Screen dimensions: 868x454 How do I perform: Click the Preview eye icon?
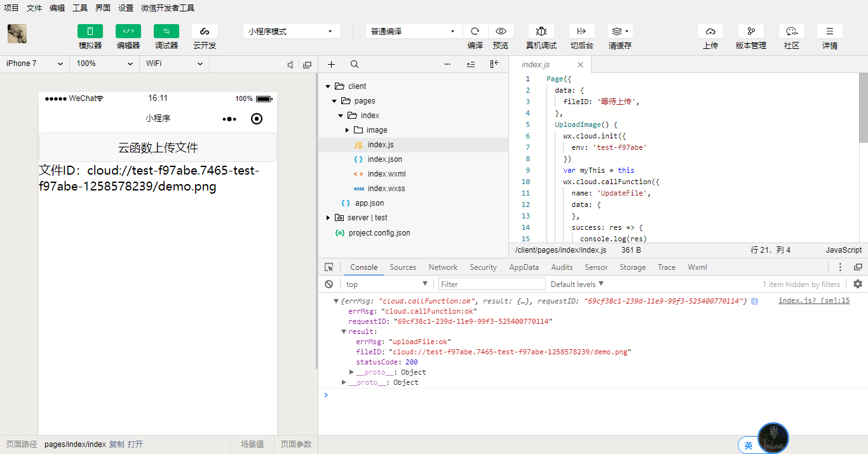point(501,31)
